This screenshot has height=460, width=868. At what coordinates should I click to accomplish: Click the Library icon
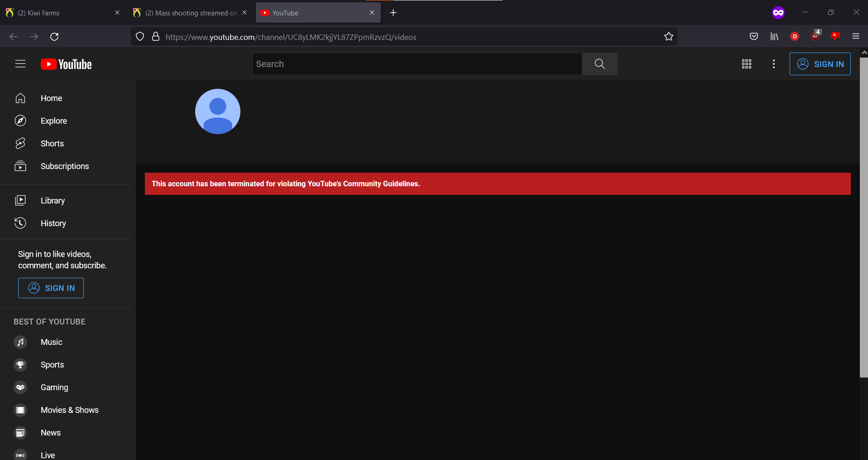pos(20,200)
